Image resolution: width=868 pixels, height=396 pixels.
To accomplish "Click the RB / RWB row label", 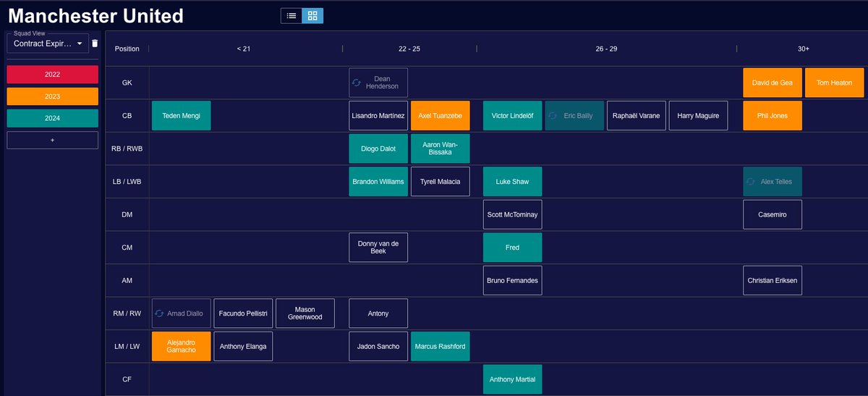I will (127, 148).
